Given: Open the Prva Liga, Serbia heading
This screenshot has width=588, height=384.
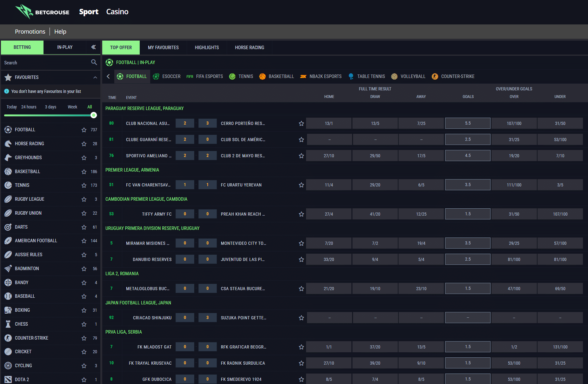Looking at the screenshot, I should (124, 332).
